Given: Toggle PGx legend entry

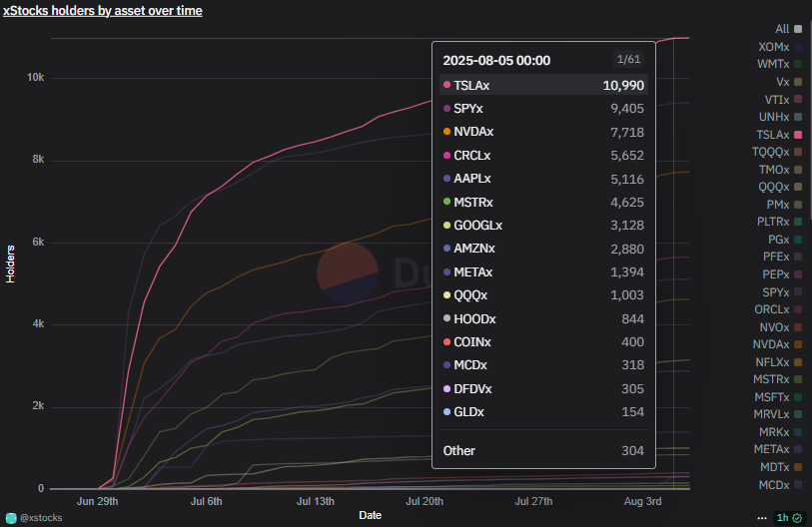Looking at the screenshot, I should point(785,240).
